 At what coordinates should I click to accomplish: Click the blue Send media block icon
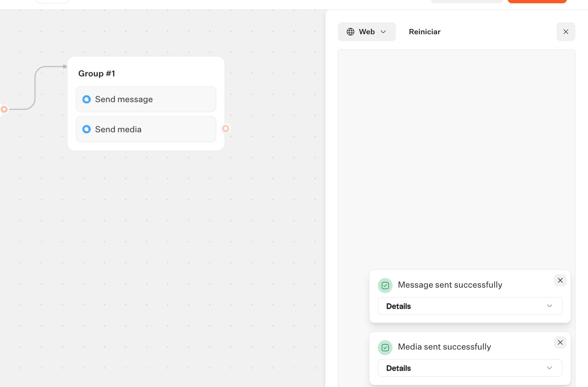click(86, 129)
